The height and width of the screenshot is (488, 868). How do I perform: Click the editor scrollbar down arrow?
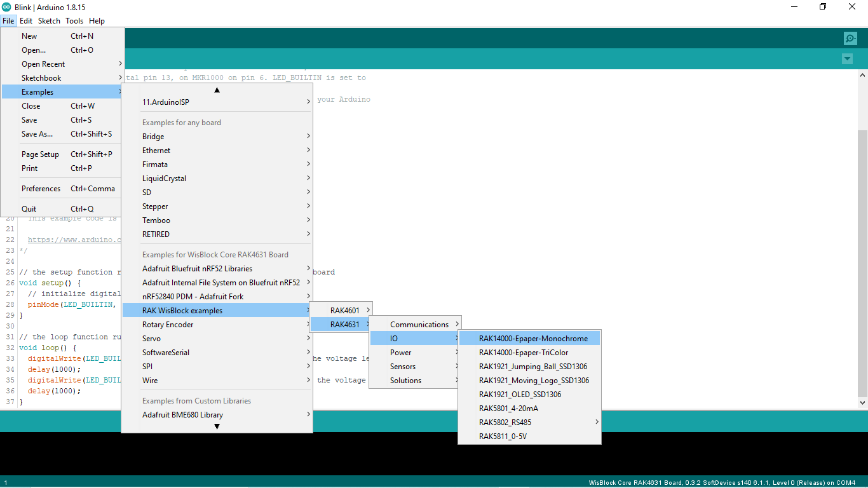coord(862,403)
